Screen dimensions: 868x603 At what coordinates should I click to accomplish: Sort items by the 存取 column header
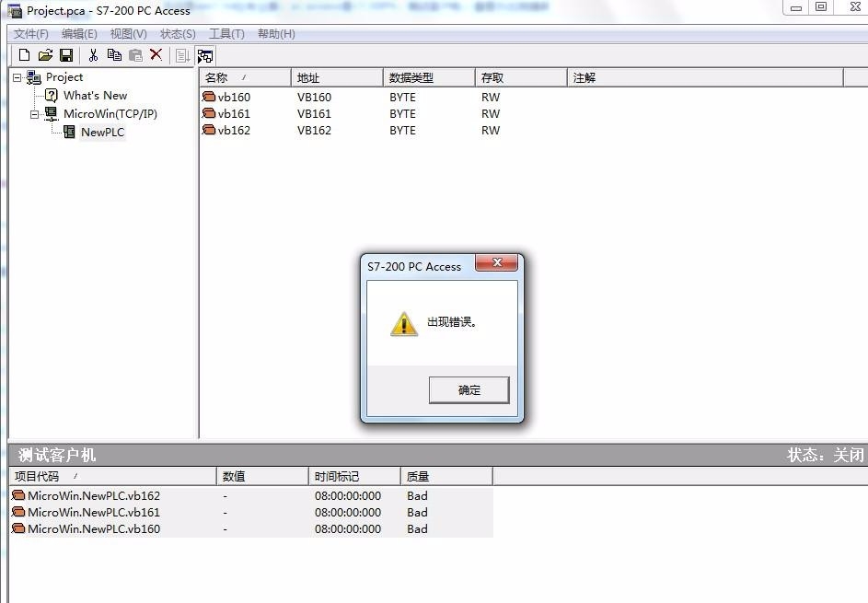(521, 77)
